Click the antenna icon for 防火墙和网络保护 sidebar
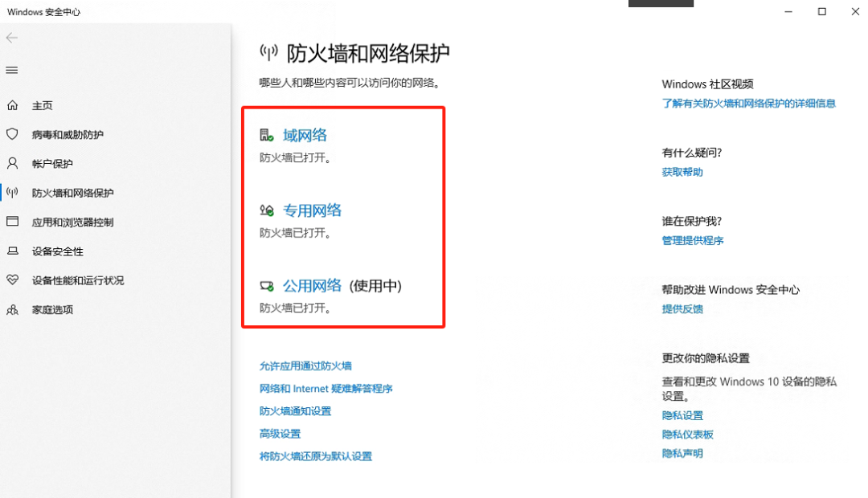This screenshot has width=868, height=498. [12, 193]
